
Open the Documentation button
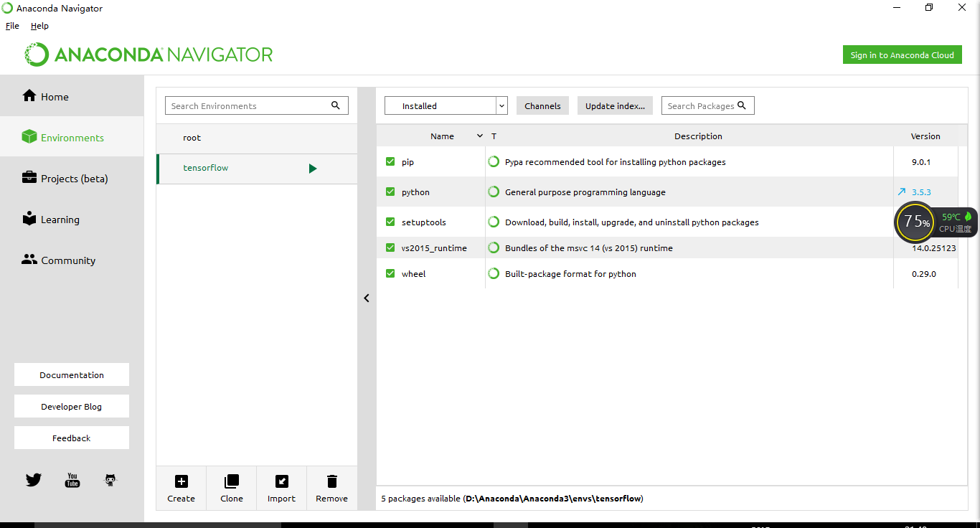[x=72, y=374]
